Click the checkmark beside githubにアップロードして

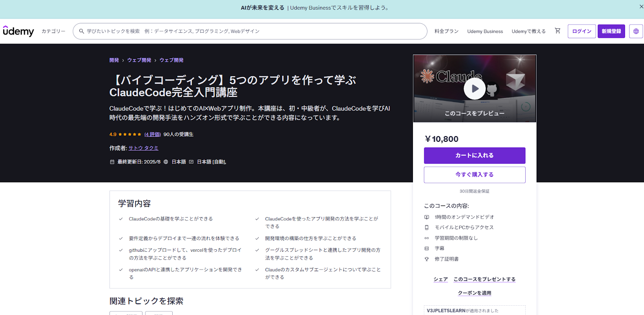coord(121,250)
